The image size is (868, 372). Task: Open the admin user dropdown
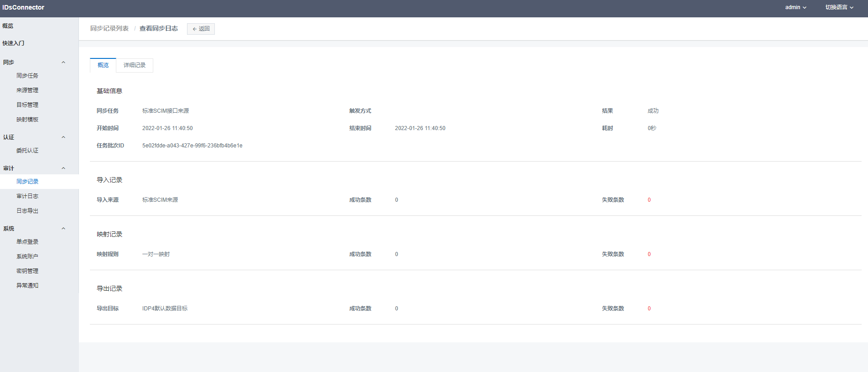(x=795, y=7)
